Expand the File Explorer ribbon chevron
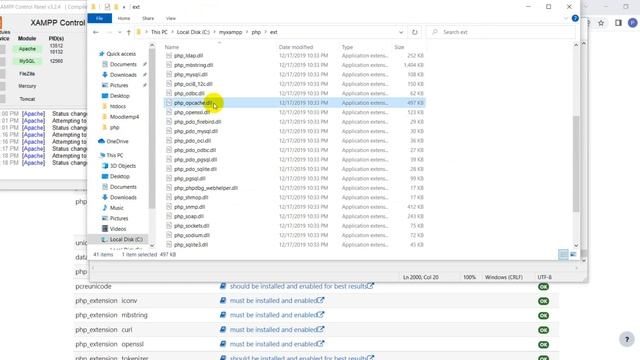The height and width of the screenshot is (360, 640). point(566,18)
